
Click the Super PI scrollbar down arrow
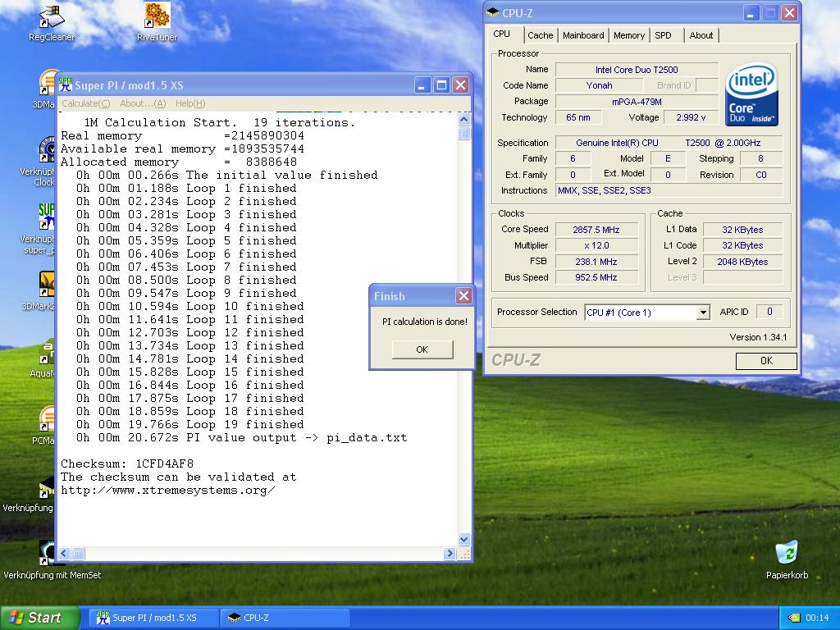coord(464,539)
